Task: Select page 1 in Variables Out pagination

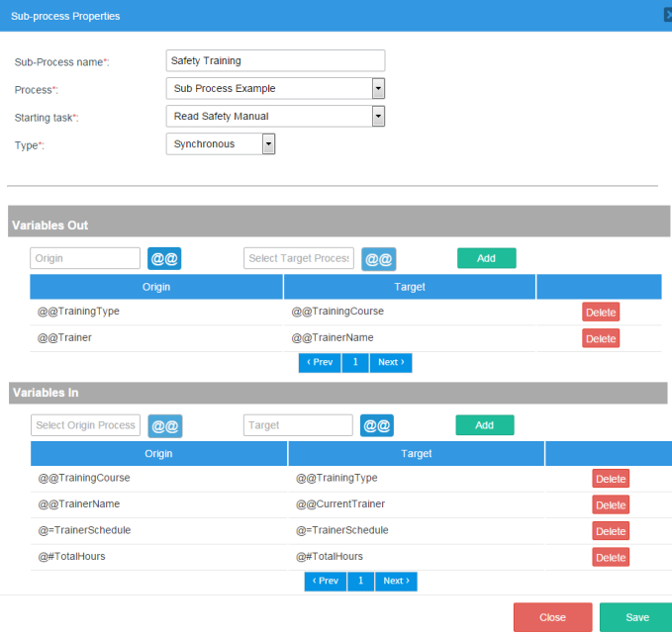Action: pos(354,362)
